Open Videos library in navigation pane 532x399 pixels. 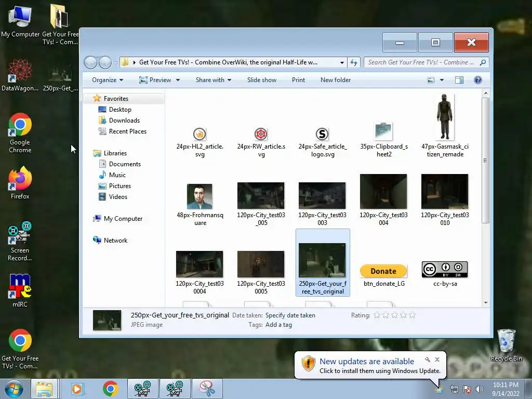118,197
